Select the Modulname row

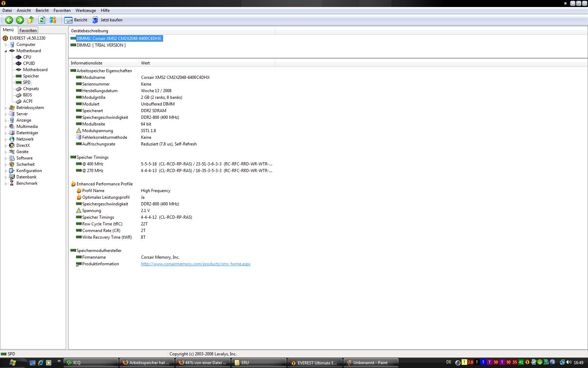point(171,77)
